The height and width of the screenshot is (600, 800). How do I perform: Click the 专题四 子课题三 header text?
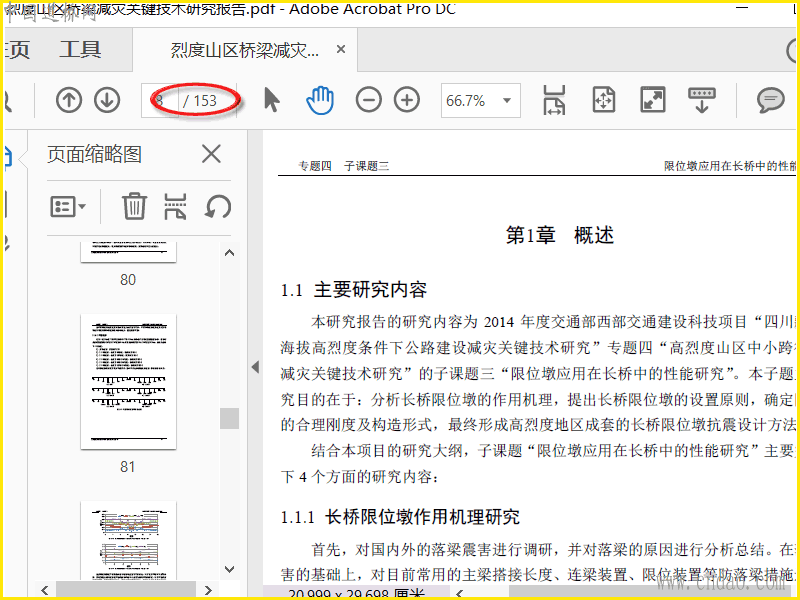(x=343, y=166)
